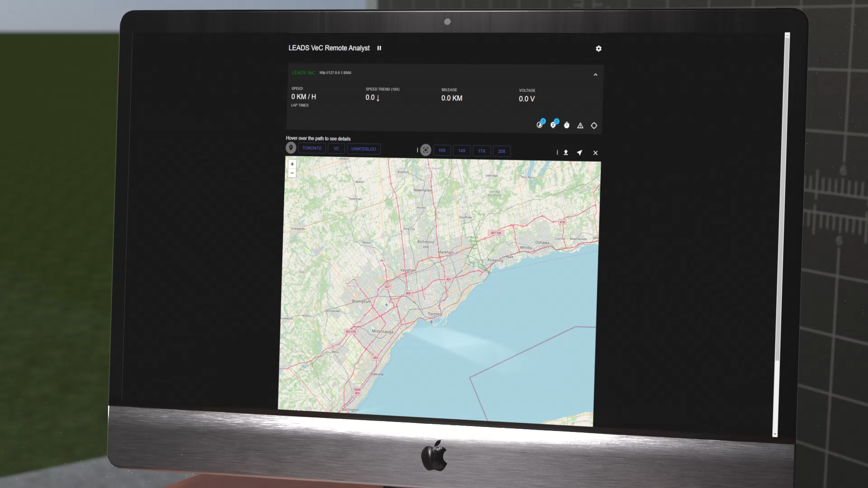Open the settings gear
Viewport: 868px width, 488px height.
(x=598, y=49)
